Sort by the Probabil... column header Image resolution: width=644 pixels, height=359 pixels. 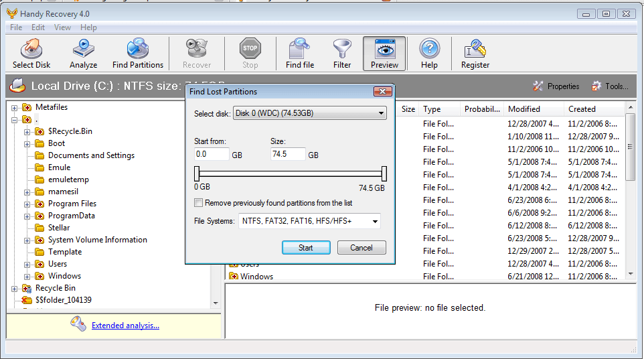(482, 109)
